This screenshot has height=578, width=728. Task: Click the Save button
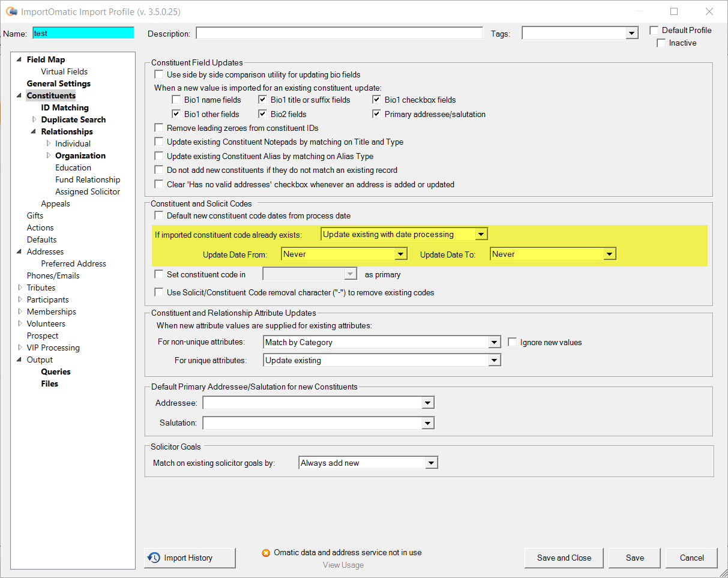pyautogui.click(x=635, y=558)
